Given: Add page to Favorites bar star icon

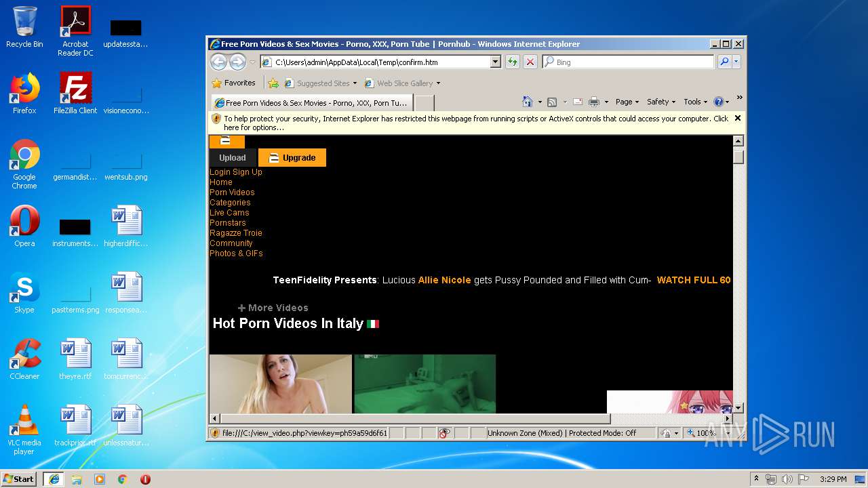Looking at the screenshot, I should coord(273,83).
